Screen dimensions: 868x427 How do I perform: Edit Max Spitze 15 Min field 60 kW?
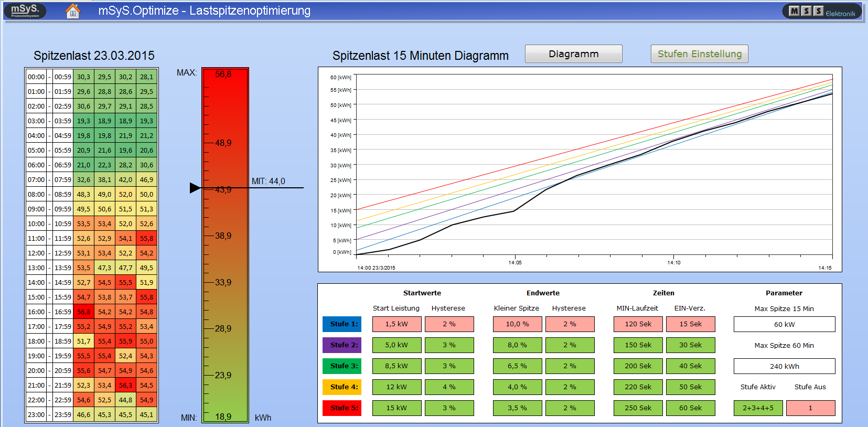(784, 324)
